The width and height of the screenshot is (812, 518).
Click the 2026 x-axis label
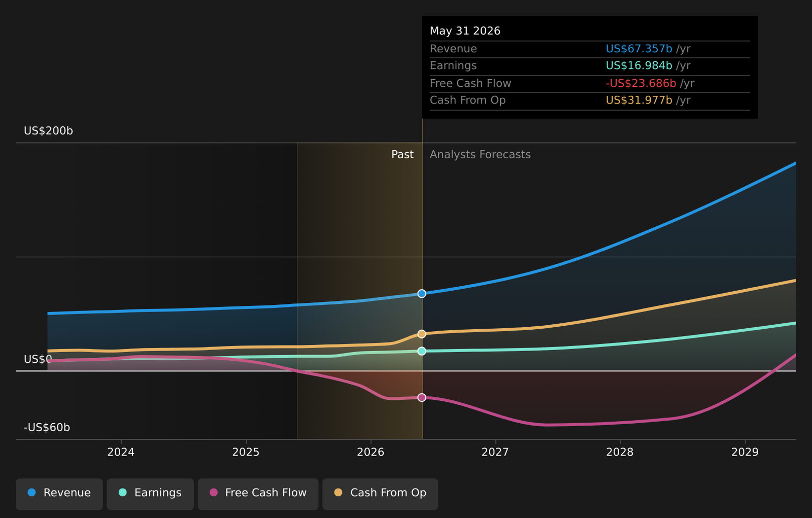[370, 452]
